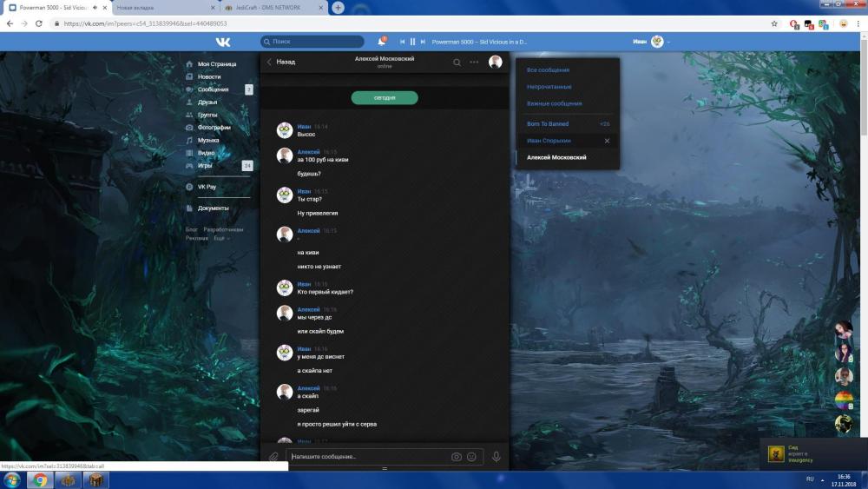
Task: Click Chrome icon in the taskbar
Action: point(40,479)
